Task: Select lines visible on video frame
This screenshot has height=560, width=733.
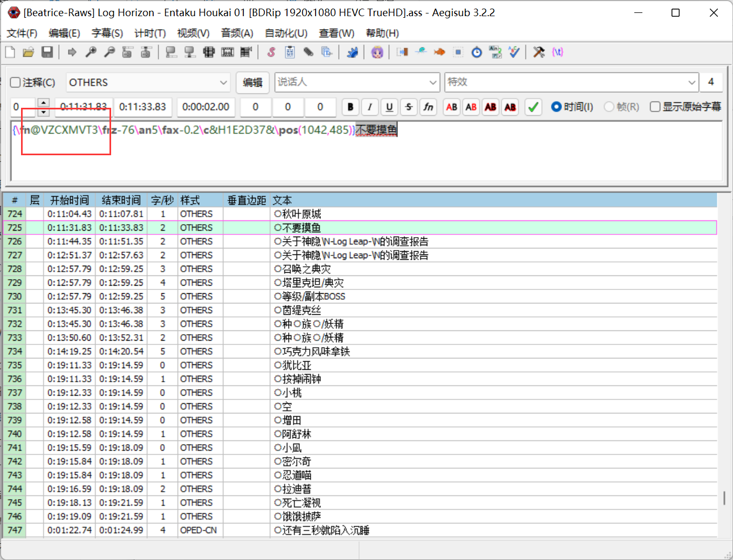Action: click(x=209, y=52)
